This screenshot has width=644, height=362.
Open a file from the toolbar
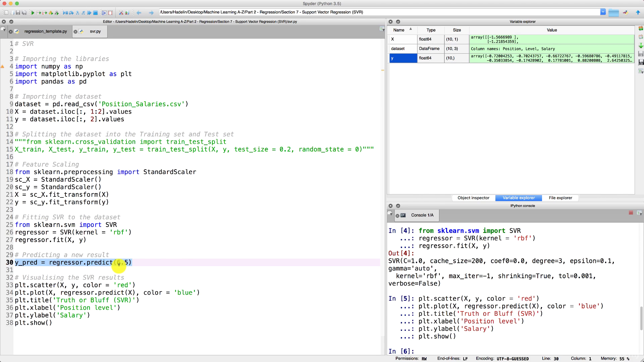pyautogui.click(x=12, y=13)
